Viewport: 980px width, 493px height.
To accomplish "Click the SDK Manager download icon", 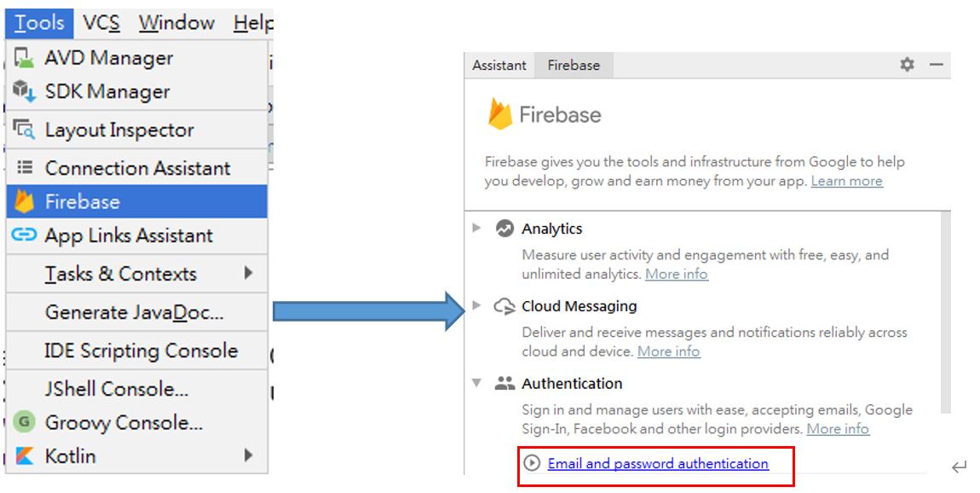I will 24,91.
